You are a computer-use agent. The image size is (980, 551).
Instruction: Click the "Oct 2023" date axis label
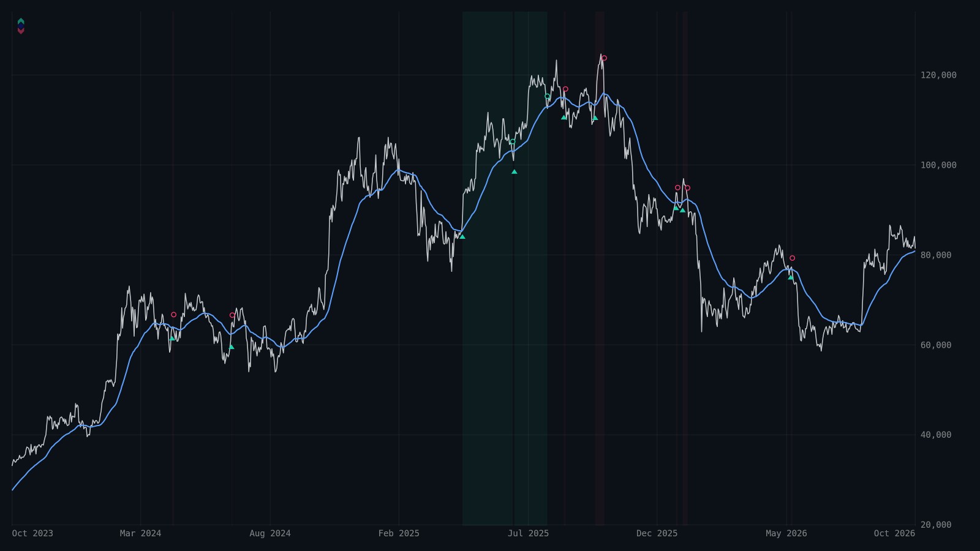(32, 533)
